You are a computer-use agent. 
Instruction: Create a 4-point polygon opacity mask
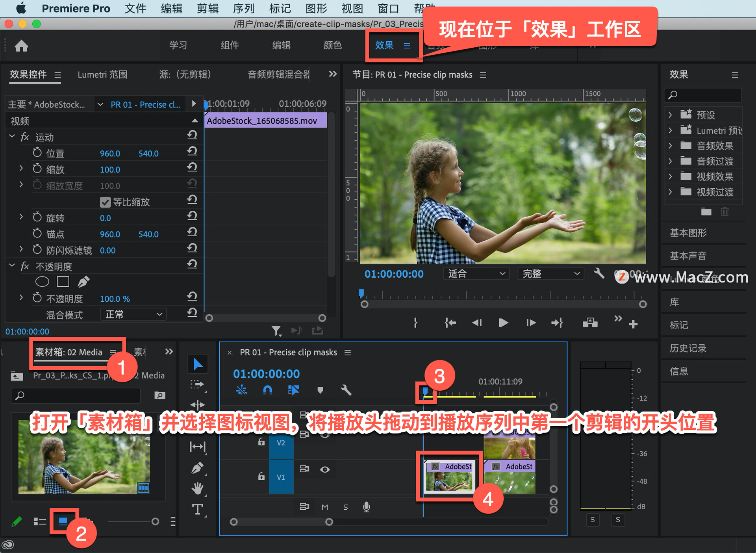(x=63, y=282)
